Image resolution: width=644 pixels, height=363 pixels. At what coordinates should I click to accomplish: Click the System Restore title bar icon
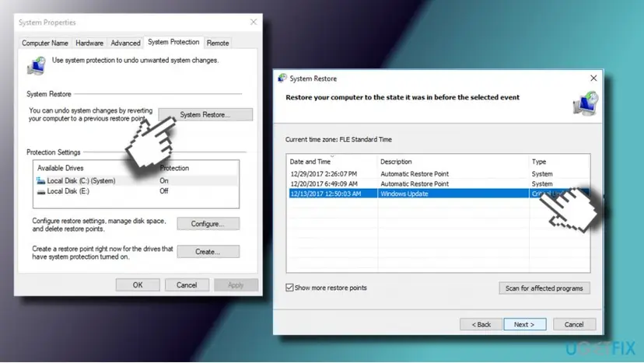pyautogui.click(x=282, y=78)
